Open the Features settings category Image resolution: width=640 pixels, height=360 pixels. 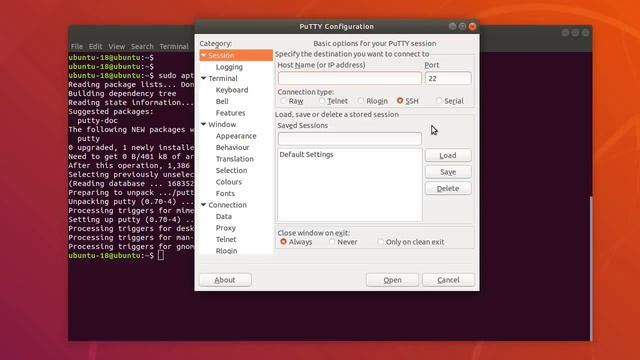(230, 113)
